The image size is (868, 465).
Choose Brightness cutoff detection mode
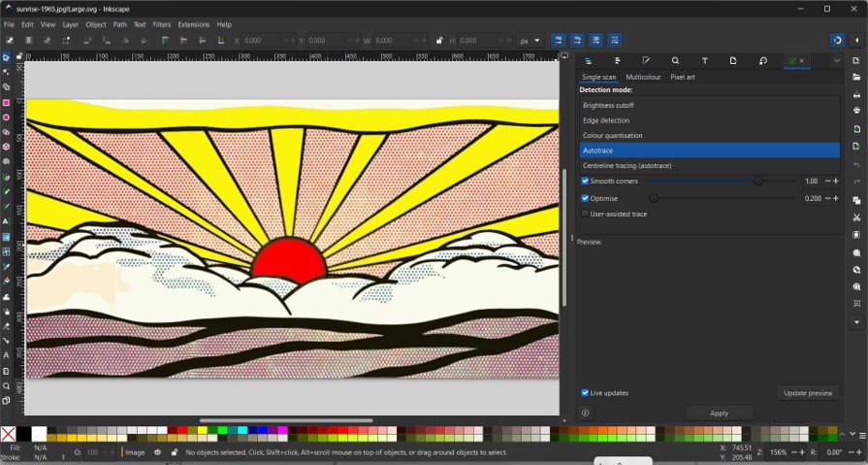click(710, 105)
